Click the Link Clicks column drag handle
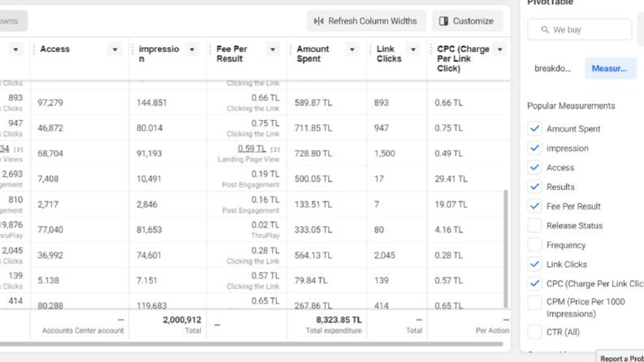Screen dimensions: 644x362 [370, 50]
